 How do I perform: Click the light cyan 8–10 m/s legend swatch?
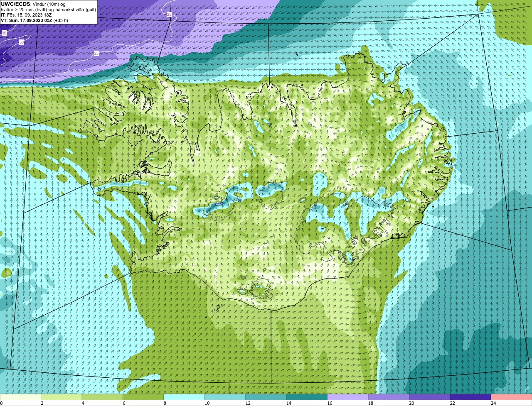coord(184,397)
